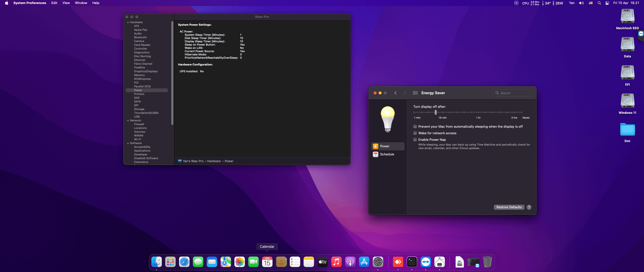Select Memory in the hardware list

click(139, 75)
